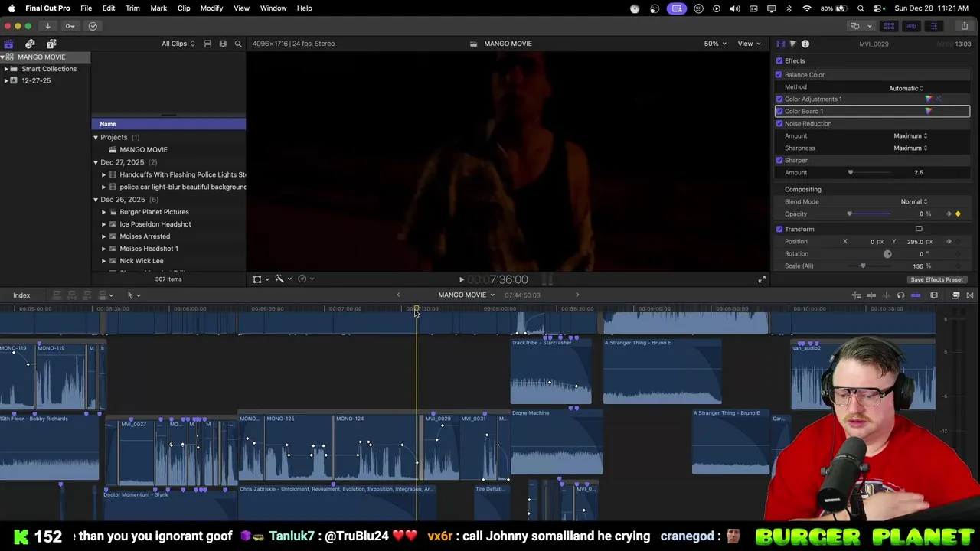This screenshot has height=551, width=980.
Task: Click the Import Media down-arrow button
Action: [47, 26]
